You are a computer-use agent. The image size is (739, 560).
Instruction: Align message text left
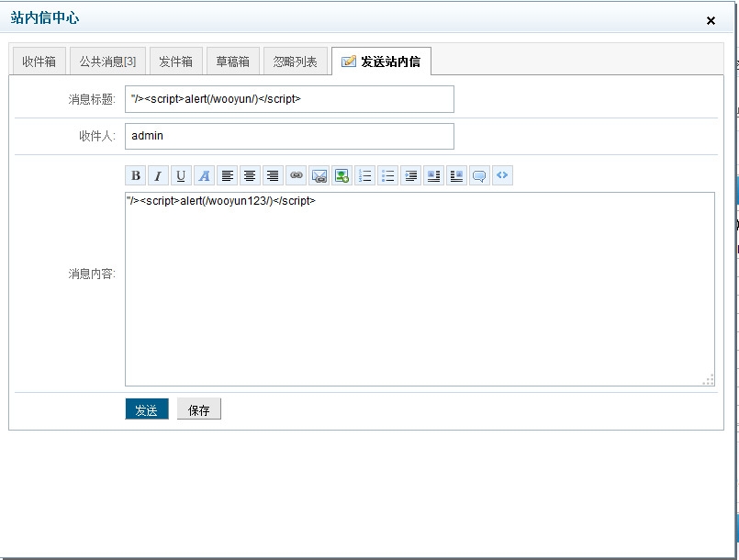tap(227, 176)
